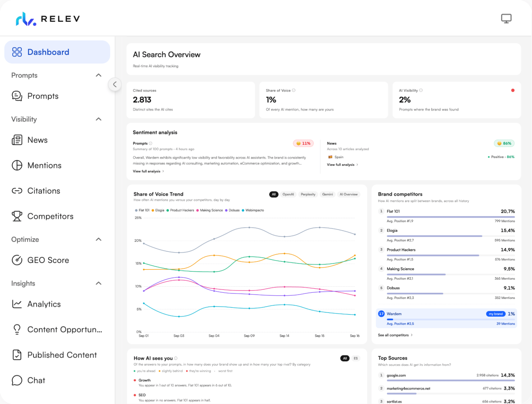The height and width of the screenshot is (404, 532).
Task: Click Sep 09 point on Flat 101 line
Action: [x=249, y=228]
